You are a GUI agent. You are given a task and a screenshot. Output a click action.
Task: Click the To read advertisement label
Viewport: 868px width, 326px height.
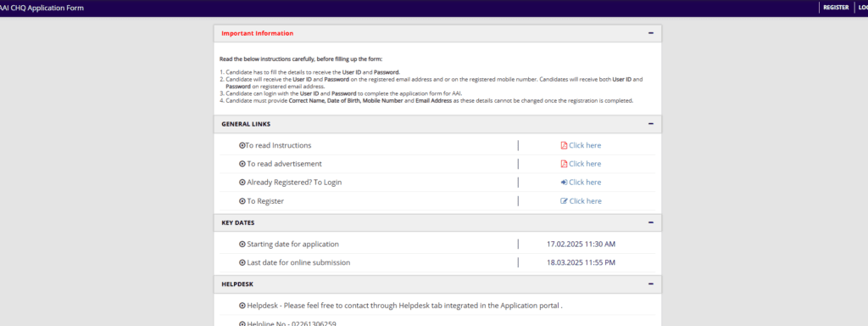click(285, 164)
